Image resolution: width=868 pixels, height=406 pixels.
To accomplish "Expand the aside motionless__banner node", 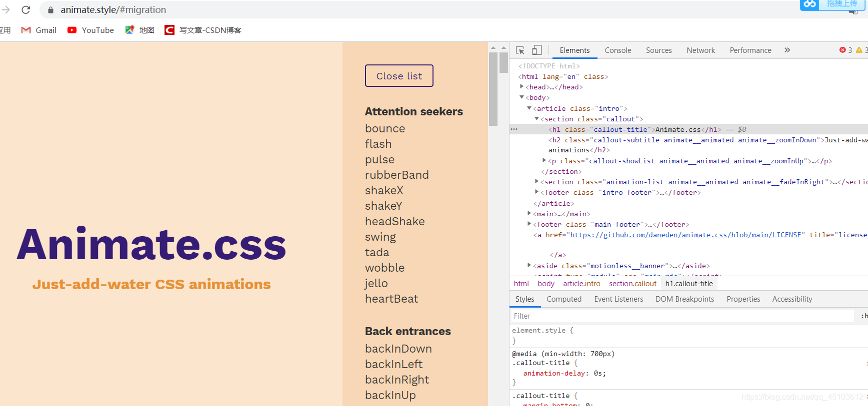I will (x=529, y=266).
